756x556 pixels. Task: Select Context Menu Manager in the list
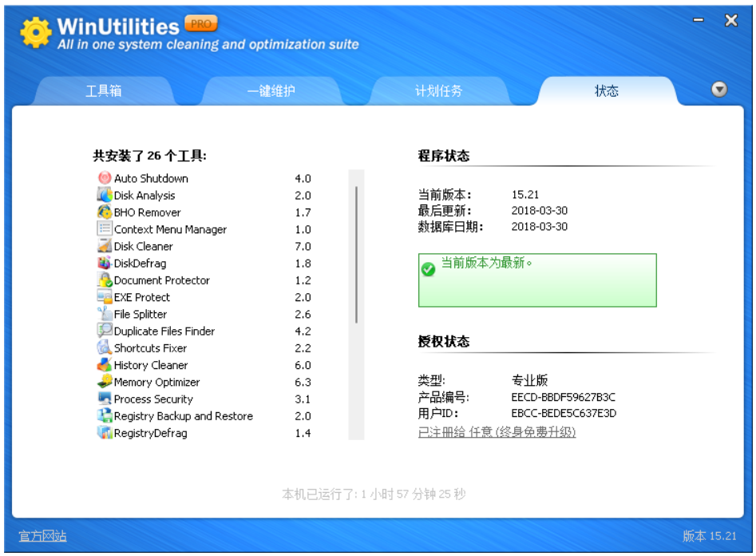pos(170,229)
